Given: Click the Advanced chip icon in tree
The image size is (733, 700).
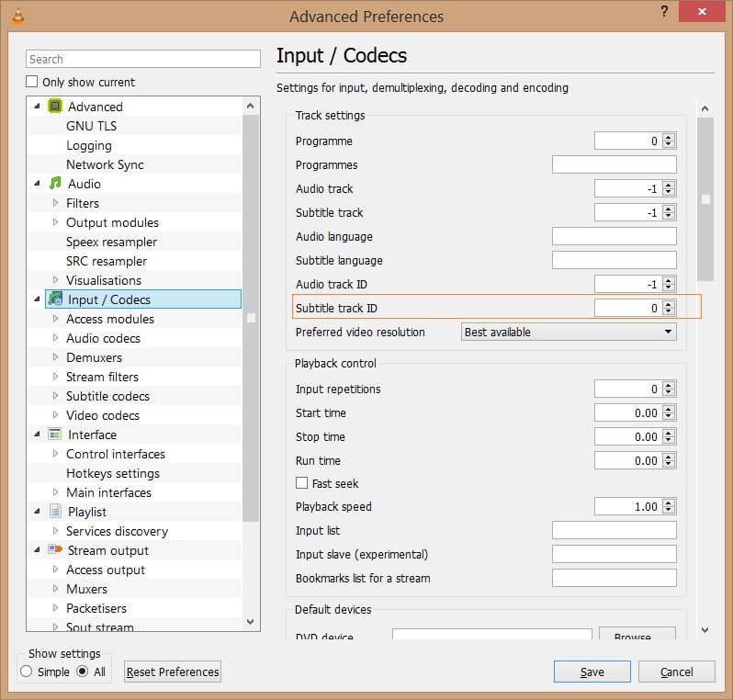Looking at the screenshot, I should click(x=55, y=107).
